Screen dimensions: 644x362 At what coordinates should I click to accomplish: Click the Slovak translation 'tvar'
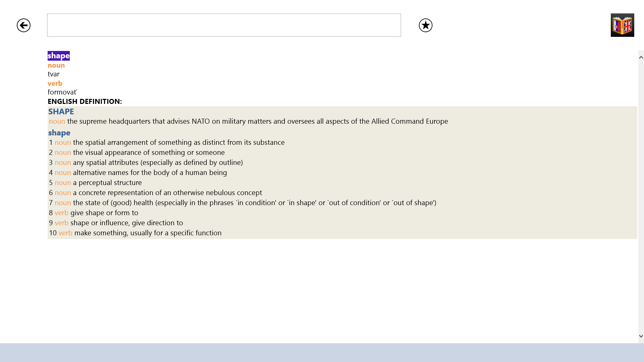pyautogui.click(x=54, y=74)
